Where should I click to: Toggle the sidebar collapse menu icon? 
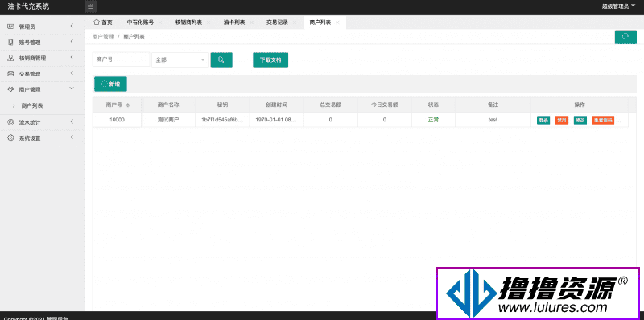pyautogui.click(x=91, y=6)
